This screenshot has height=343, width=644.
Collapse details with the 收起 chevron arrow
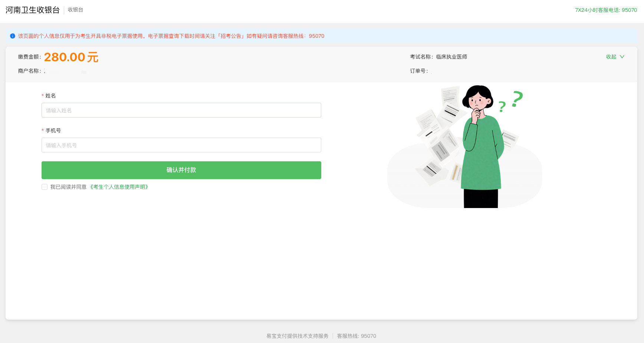pos(622,57)
